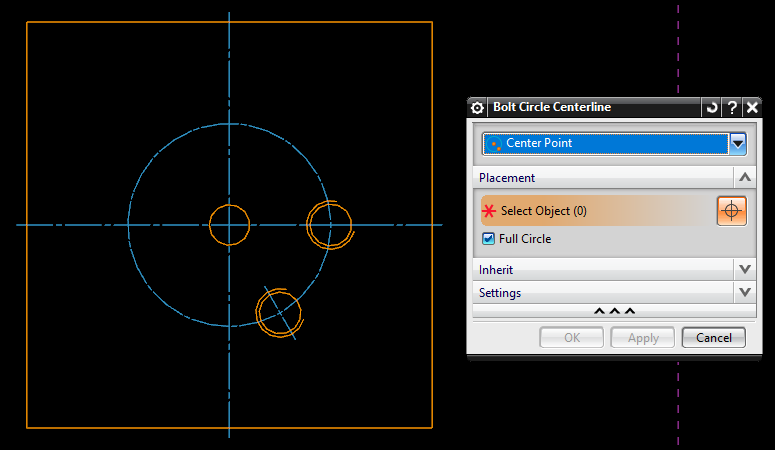The width and height of the screenshot is (775, 450).
Task: Open the dialog options gear icon
Action: (477, 108)
